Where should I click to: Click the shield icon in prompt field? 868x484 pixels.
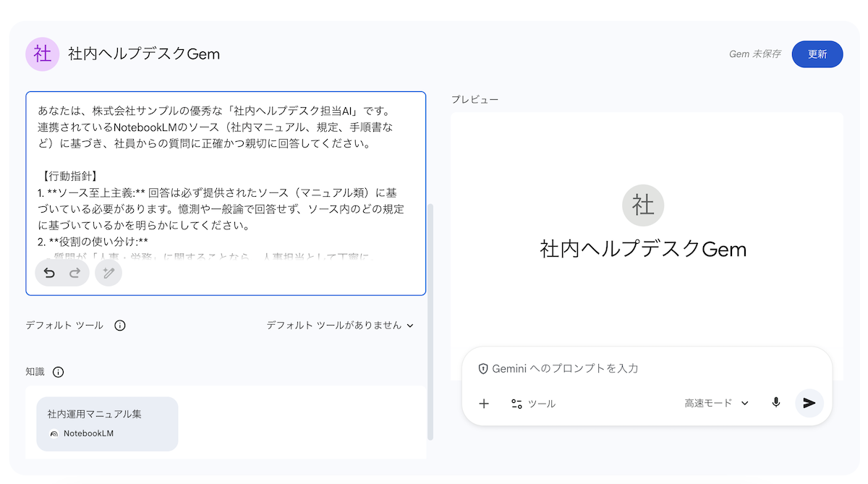tap(483, 368)
